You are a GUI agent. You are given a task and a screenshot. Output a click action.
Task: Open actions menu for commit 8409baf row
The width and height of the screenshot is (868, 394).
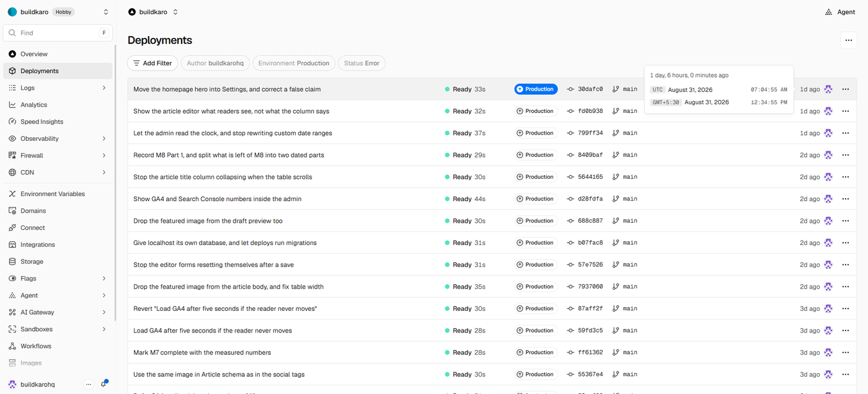[x=845, y=155]
